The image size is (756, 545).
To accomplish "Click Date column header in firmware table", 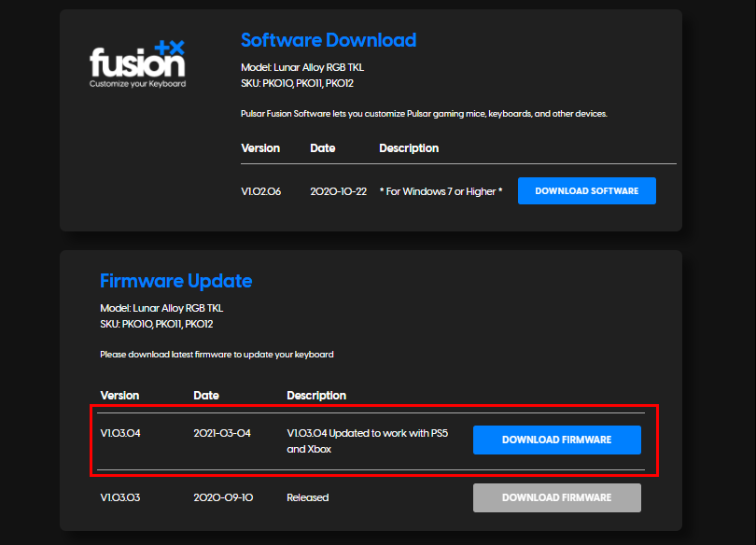I will click(x=206, y=396).
